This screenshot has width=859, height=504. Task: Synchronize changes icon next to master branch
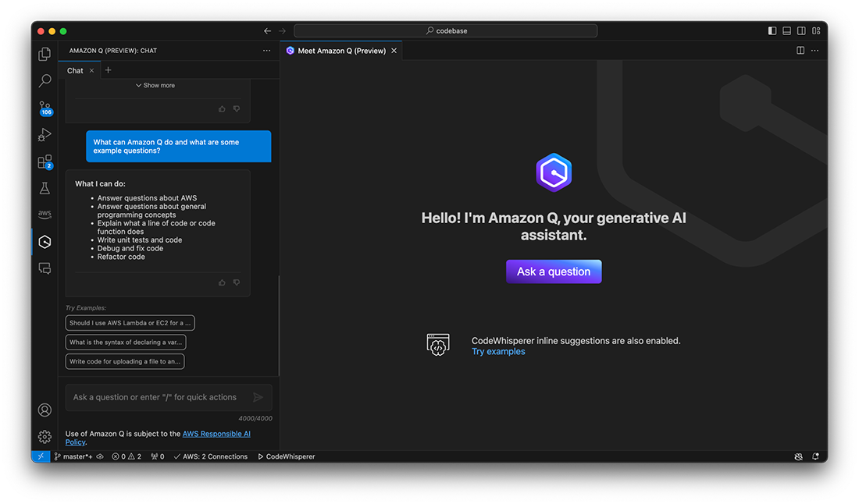tap(100, 456)
